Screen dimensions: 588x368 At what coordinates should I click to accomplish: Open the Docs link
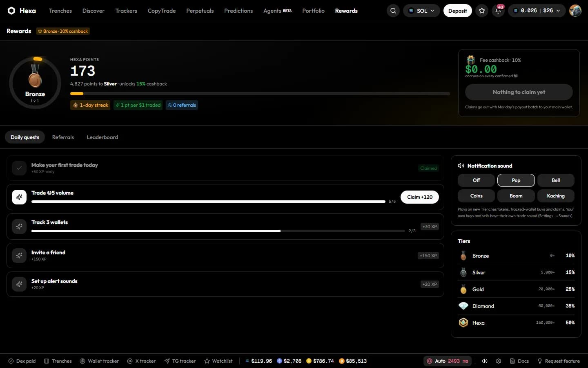(519, 361)
